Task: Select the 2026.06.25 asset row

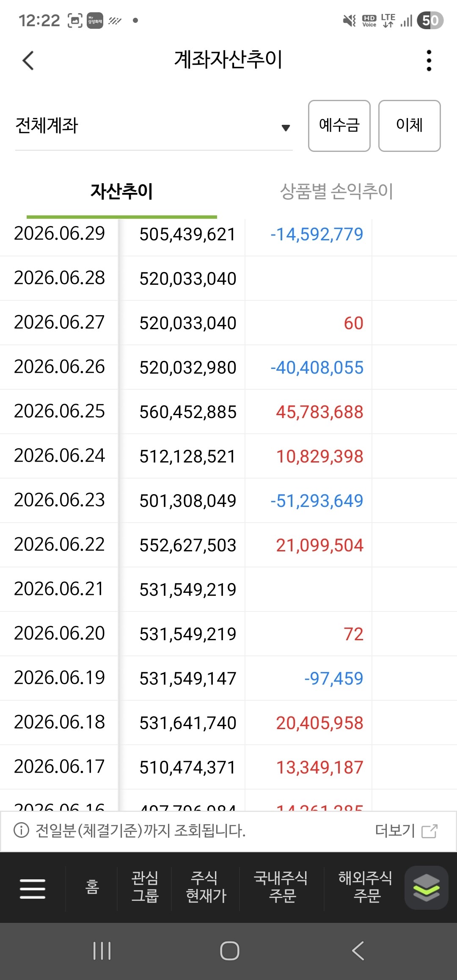Action: [x=228, y=412]
